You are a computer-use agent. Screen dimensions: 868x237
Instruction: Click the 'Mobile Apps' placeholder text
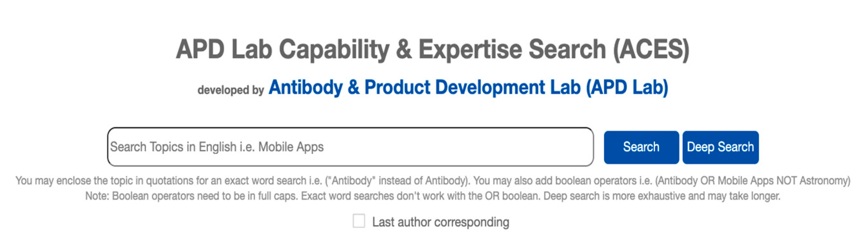(291, 147)
